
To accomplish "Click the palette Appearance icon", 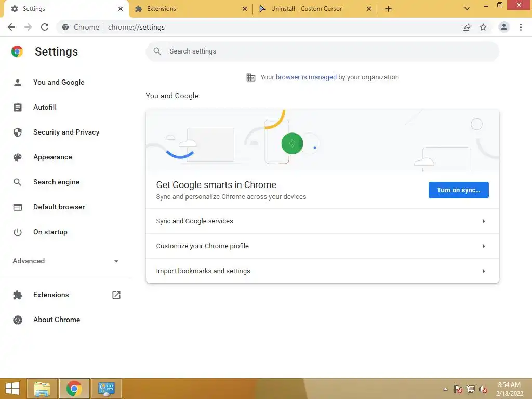I will (x=18, y=157).
